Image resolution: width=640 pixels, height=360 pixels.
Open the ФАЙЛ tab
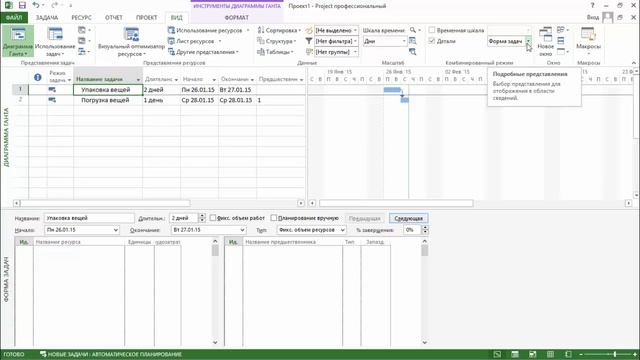(14, 18)
